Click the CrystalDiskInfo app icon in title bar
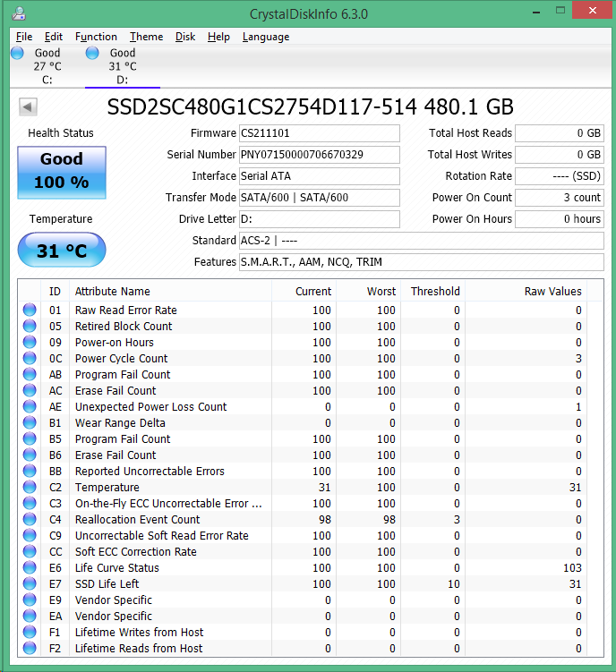 click(x=19, y=14)
